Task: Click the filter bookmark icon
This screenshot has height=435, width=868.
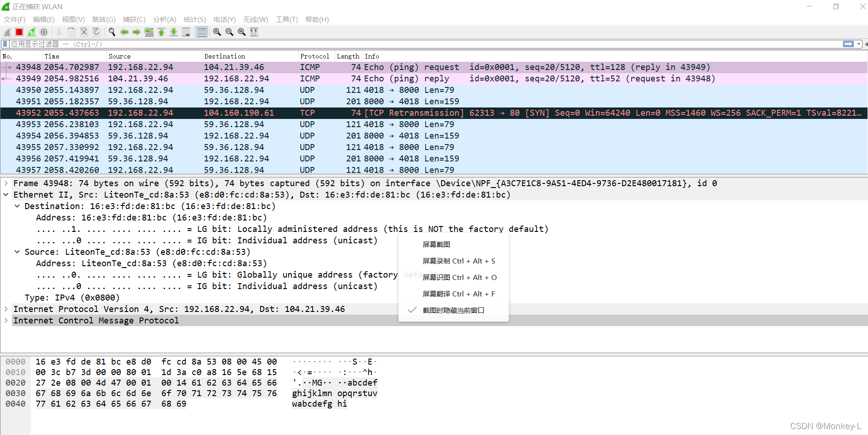Action: [x=5, y=44]
